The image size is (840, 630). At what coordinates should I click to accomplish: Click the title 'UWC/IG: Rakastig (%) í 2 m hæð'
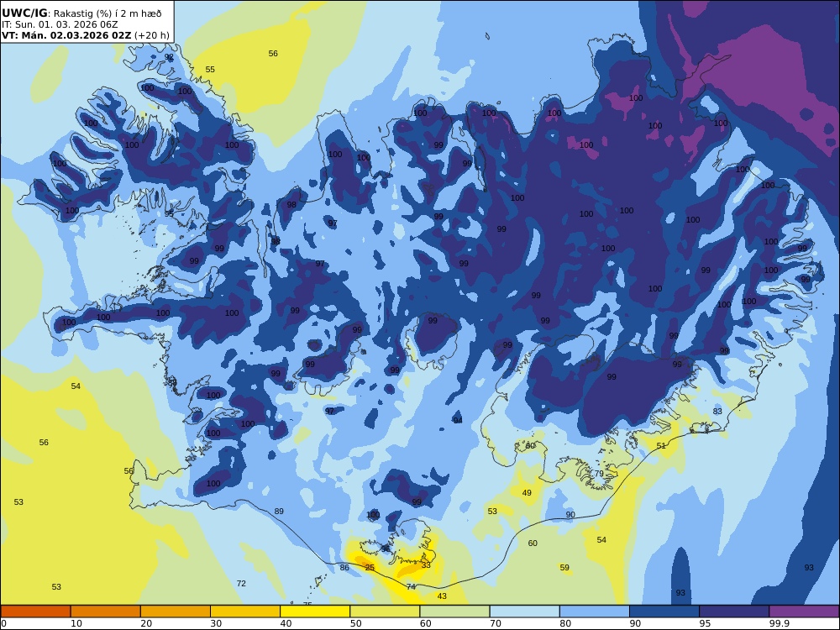[x=81, y=13]
